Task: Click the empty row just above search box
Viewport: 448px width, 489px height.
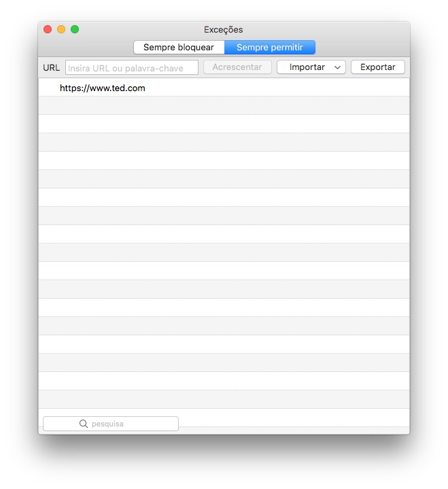Action: click(x=224, y=399)
